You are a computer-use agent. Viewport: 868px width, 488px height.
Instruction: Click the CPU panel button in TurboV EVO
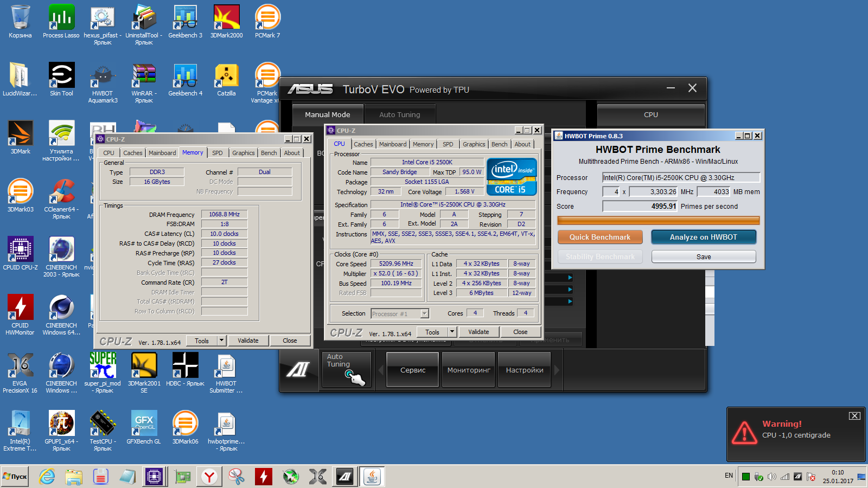(651, 114)
